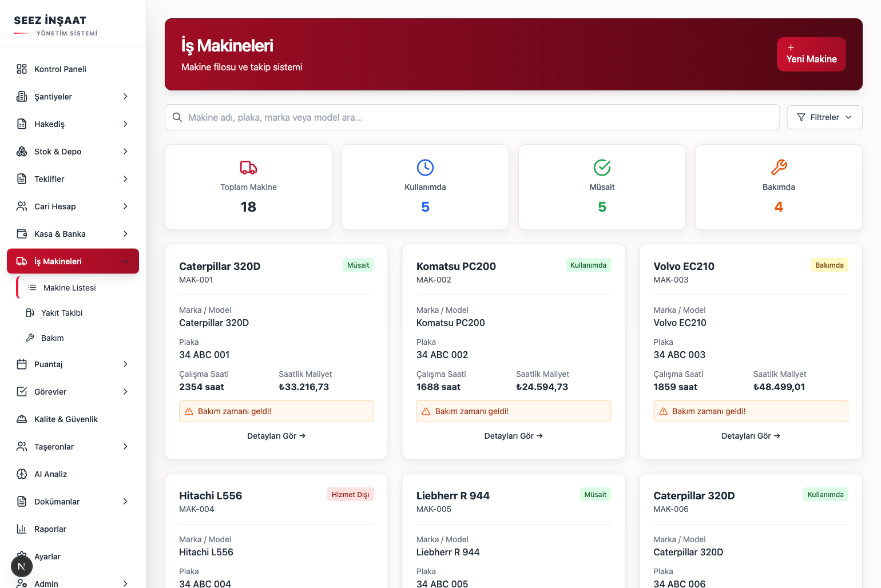Click the truck icon on Toplam Makine card
The image size is (881, 588).
[248, 167]
